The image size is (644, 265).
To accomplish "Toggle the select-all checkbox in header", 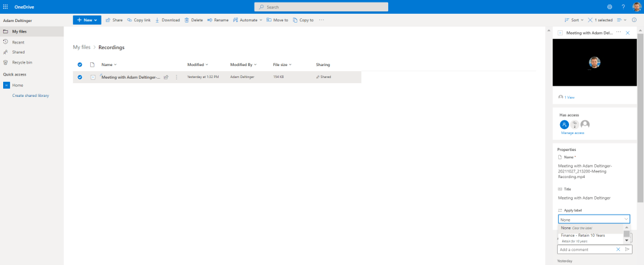I will tap(80, 65).
